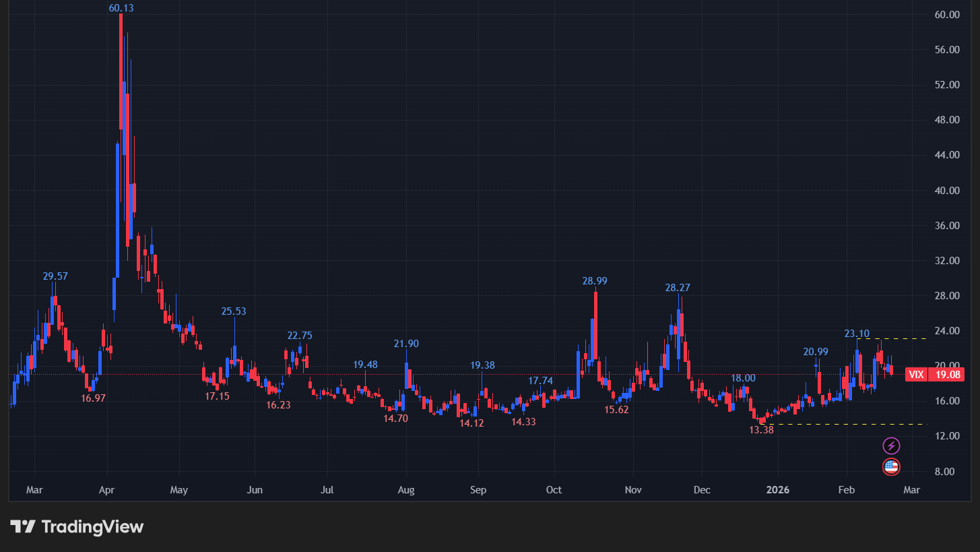Click the 13.38 low price marker
The image size is (980, 552).
(761, 429)
